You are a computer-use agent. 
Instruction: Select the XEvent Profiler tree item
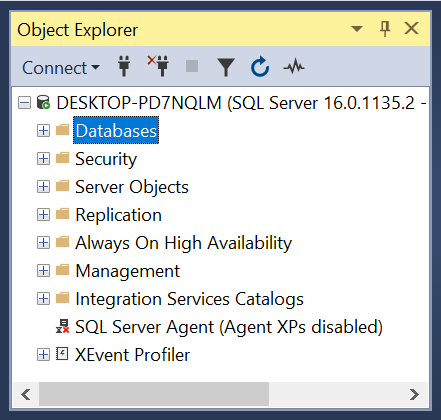(133, 355)
